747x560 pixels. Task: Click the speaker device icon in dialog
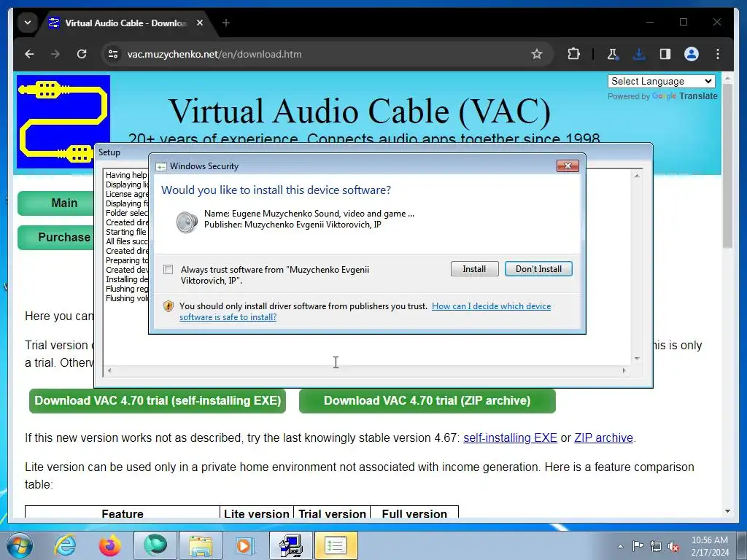186,222
